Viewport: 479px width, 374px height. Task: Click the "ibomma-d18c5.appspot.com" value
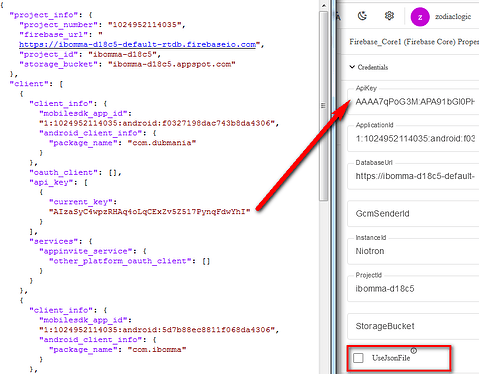(172, 64)
